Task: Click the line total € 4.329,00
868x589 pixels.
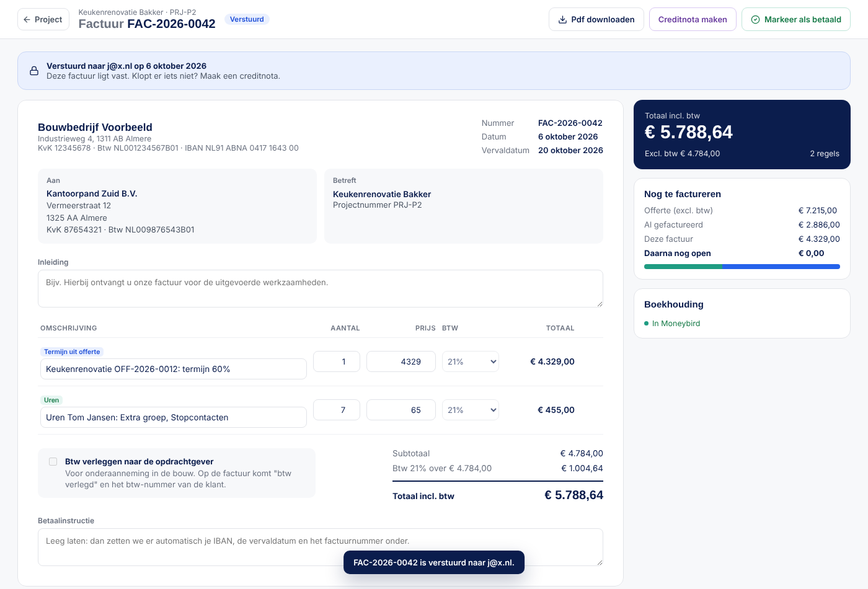Action: pyautogui.click(x=552, y=361)
